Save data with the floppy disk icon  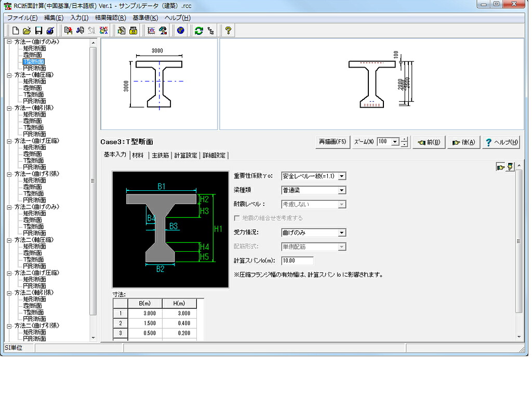(38, 31)
